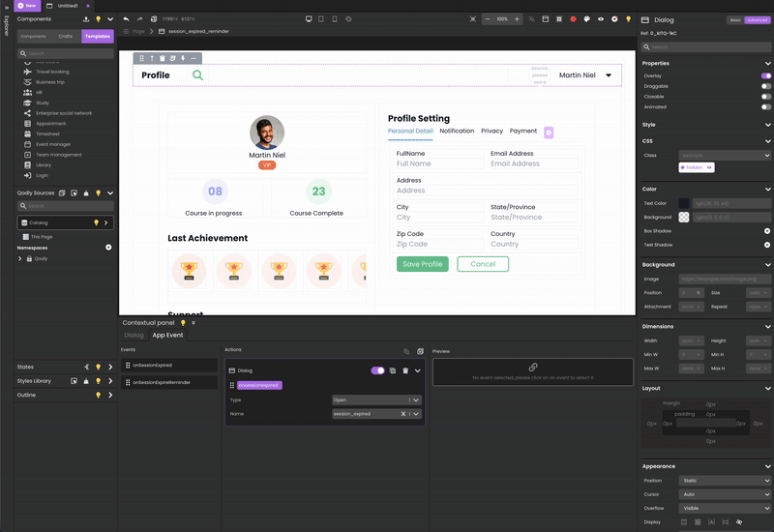Enable the Draggable toggle
The width and height of the screenshot is (774, 532).
(x=766, y=86)
